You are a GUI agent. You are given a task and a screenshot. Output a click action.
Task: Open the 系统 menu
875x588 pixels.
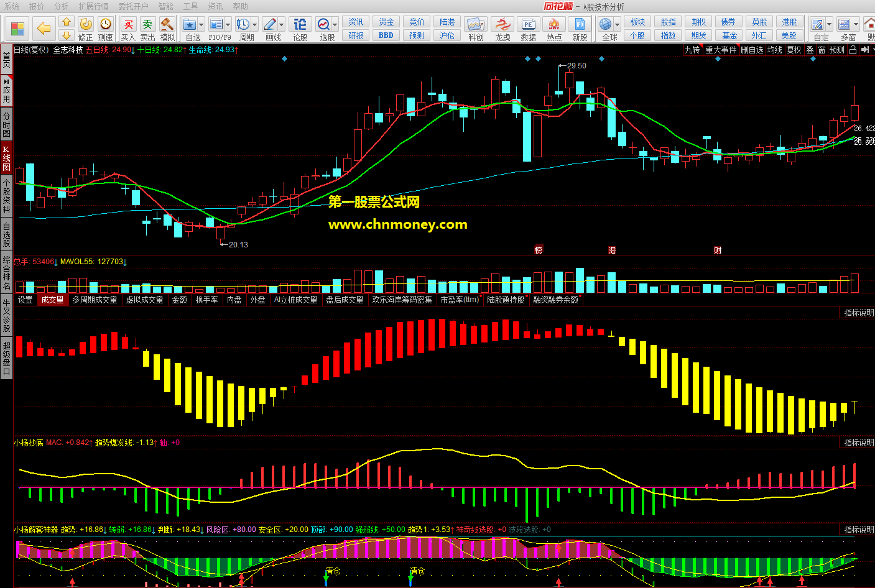(x=11, y=6)
